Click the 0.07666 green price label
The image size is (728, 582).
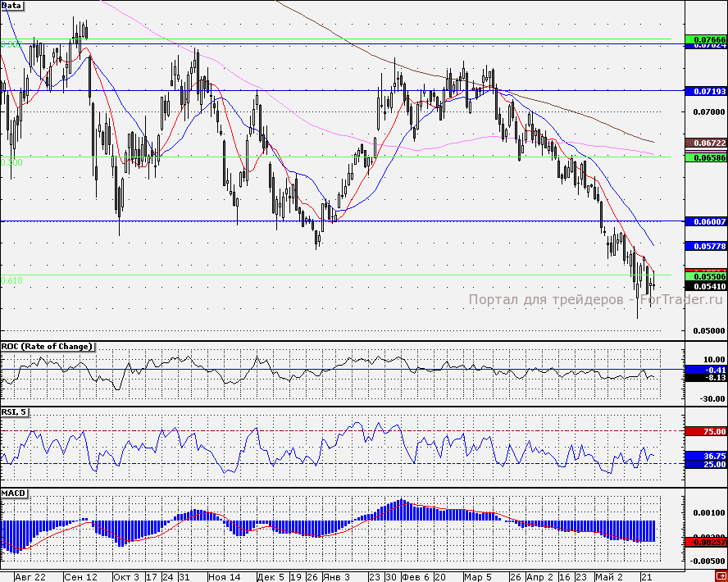(x=706, y=39)
